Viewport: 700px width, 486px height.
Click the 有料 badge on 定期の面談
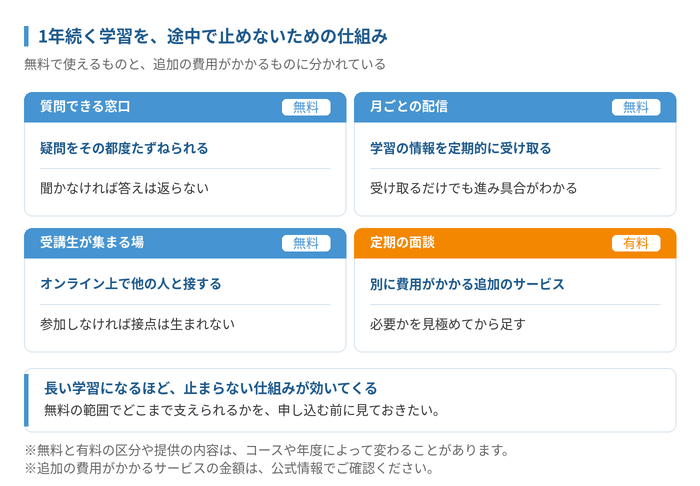tap(636, 243)
